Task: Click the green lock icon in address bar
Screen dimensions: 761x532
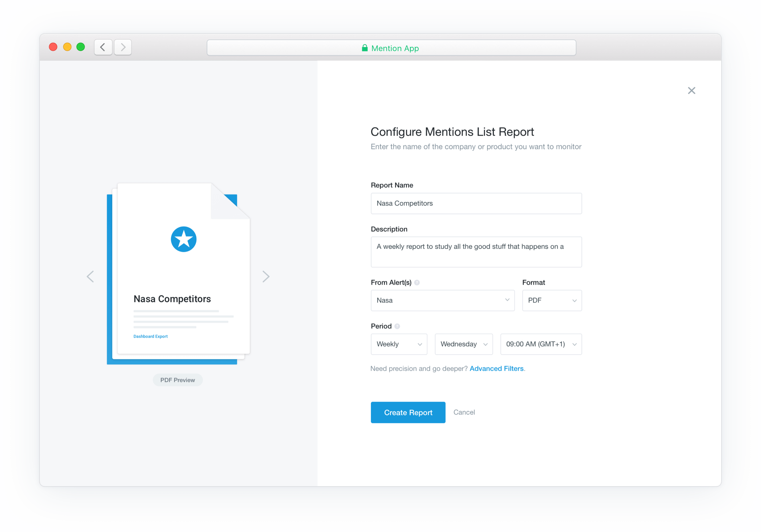Action: pos(365,48)
